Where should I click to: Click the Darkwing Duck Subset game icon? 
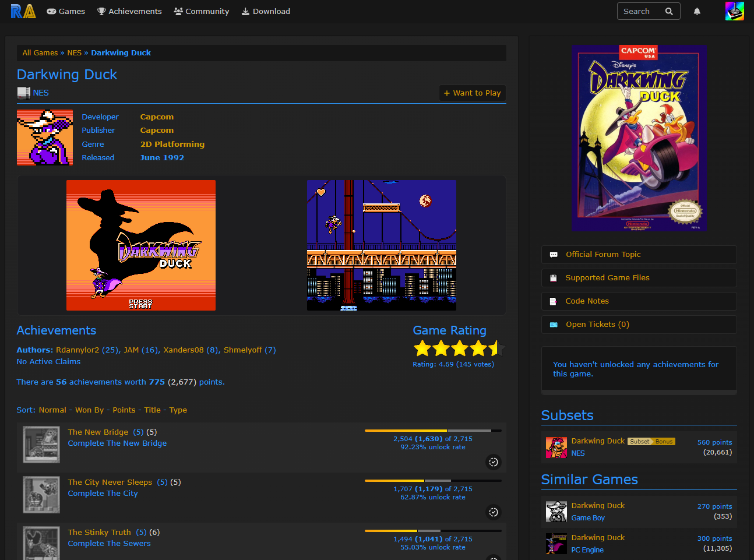point(556,448)
